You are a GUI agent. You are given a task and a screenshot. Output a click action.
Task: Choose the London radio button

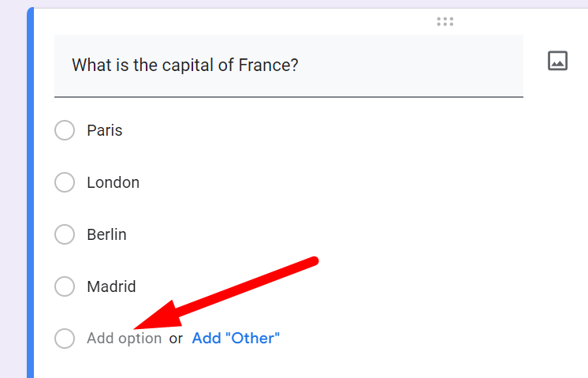click(65, 182)
